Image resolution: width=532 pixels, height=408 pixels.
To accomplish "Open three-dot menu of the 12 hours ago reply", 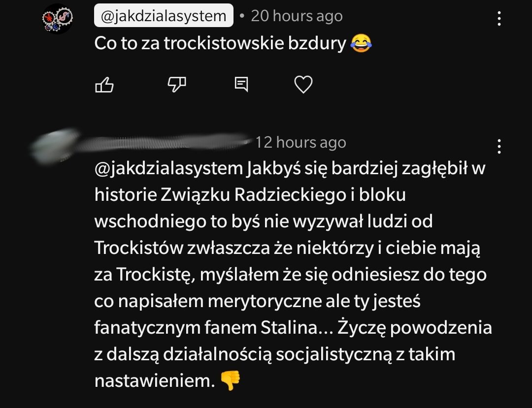I will click(499, 146).
